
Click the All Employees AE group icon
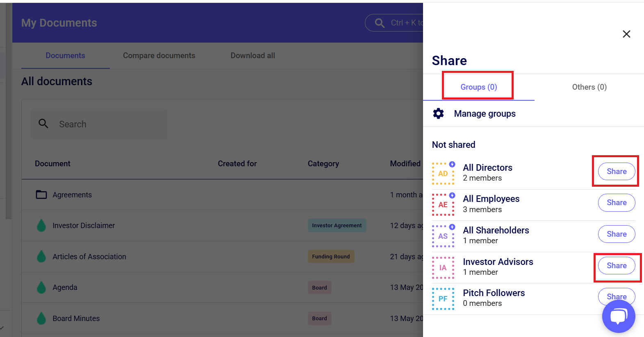pyautogui.click(x=443, y=205)
